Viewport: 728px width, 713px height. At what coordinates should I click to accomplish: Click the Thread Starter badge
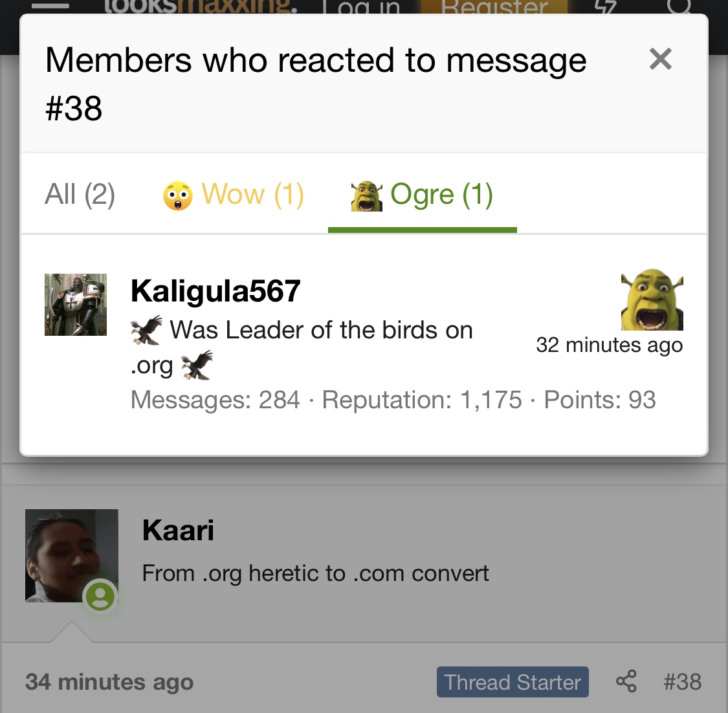tap(513, 682)
